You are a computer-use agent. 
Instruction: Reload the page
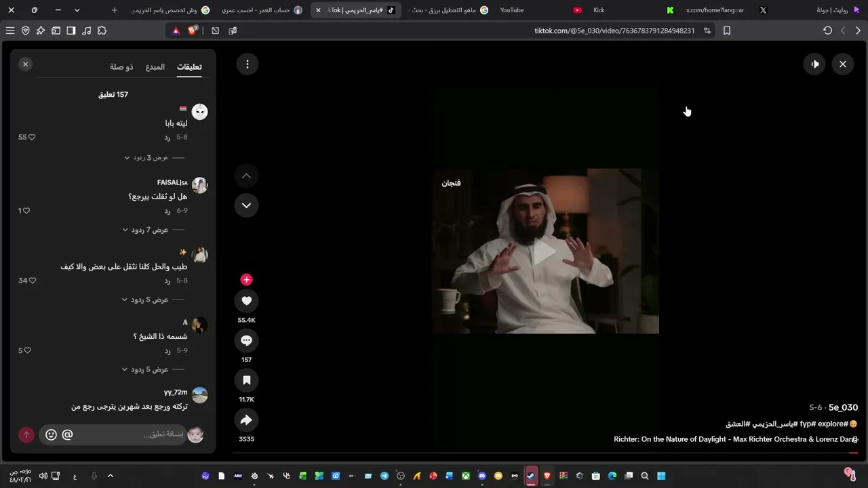827,30
